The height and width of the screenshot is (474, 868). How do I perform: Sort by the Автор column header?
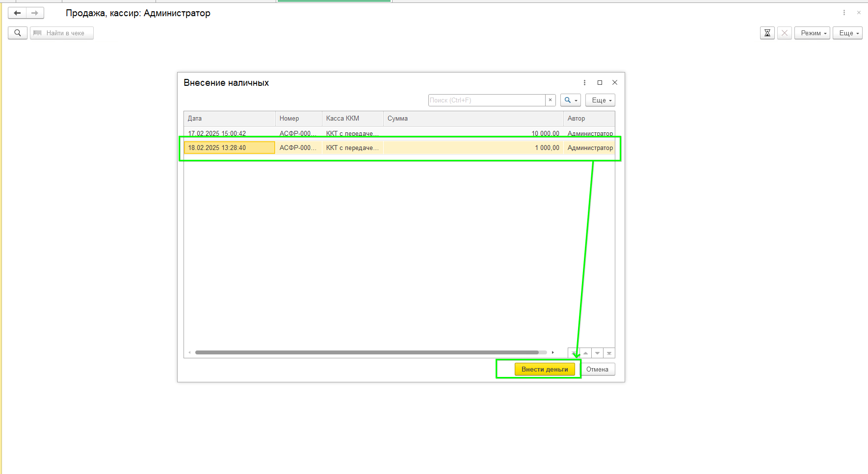point(589,118)
